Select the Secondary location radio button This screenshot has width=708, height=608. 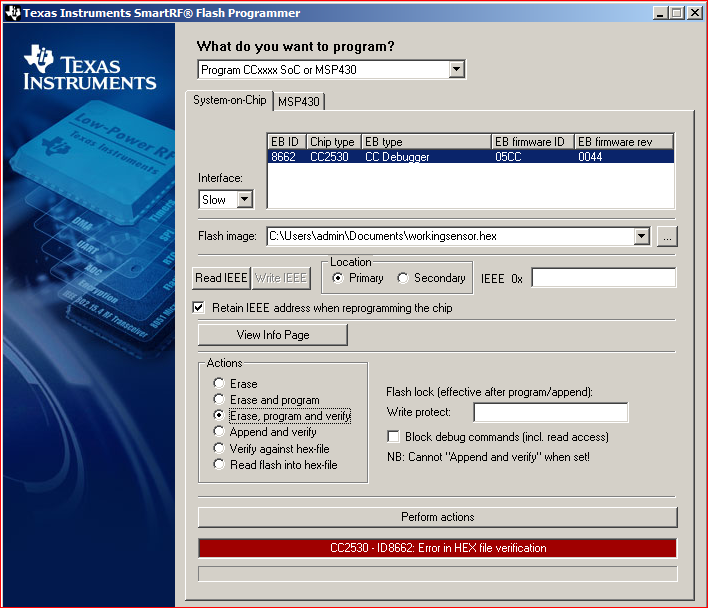(403, 278)
